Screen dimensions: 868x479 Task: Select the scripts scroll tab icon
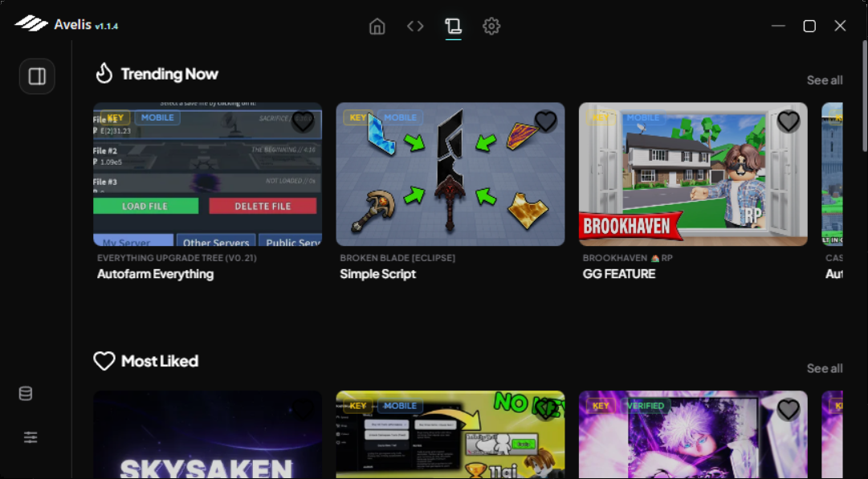453,26
